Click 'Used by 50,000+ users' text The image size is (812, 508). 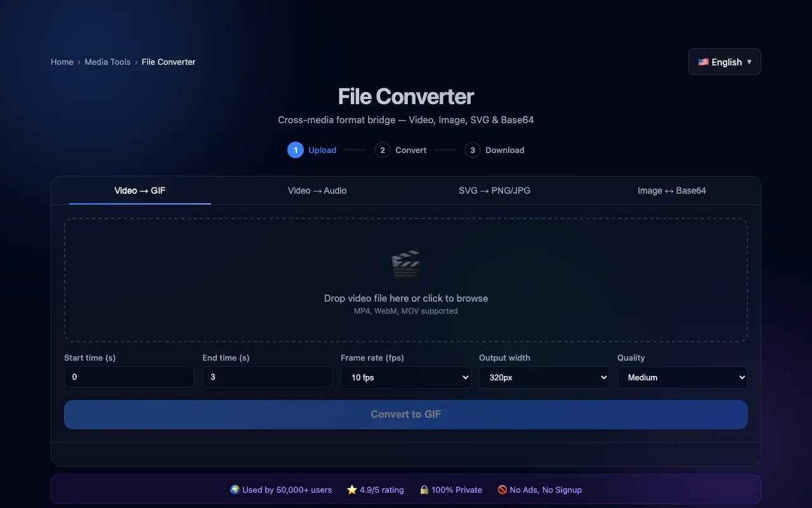[287, 490]
